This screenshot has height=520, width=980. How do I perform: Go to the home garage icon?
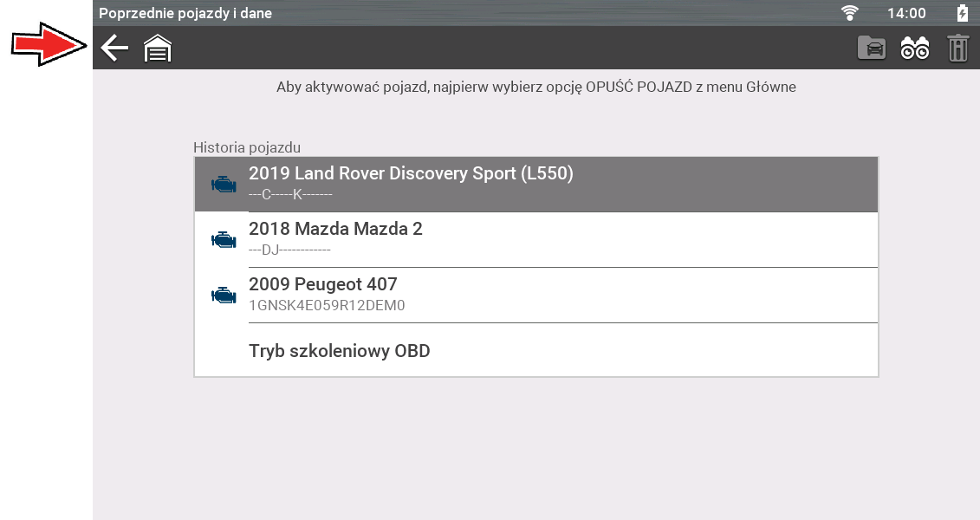coord(158,49)
